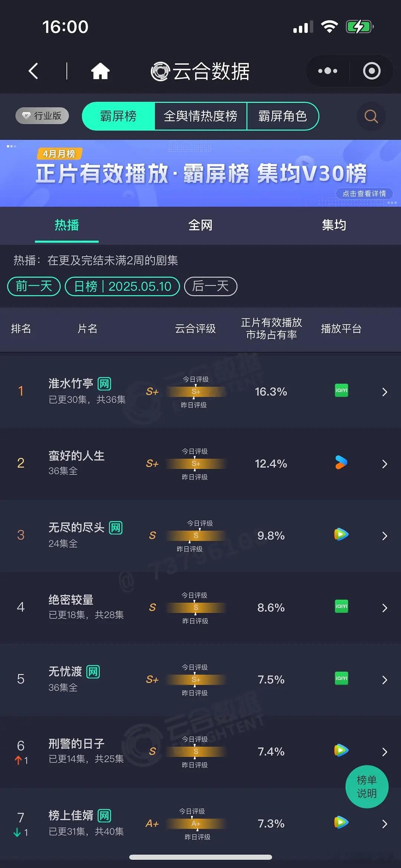The image size is (401, 868).
Task: Tap Youku platform icon for 蛮好的人生
Action: pos(341,462)
